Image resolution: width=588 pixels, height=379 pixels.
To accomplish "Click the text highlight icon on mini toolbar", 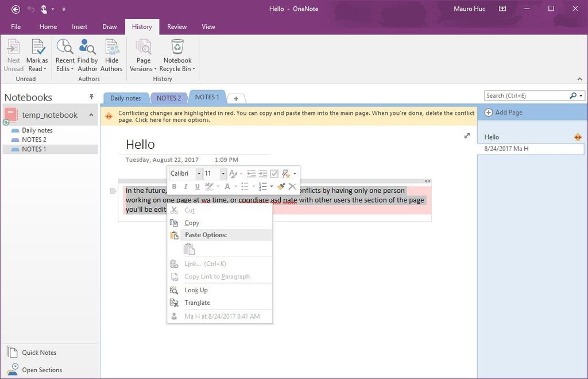I will click(x=210, y=185).
